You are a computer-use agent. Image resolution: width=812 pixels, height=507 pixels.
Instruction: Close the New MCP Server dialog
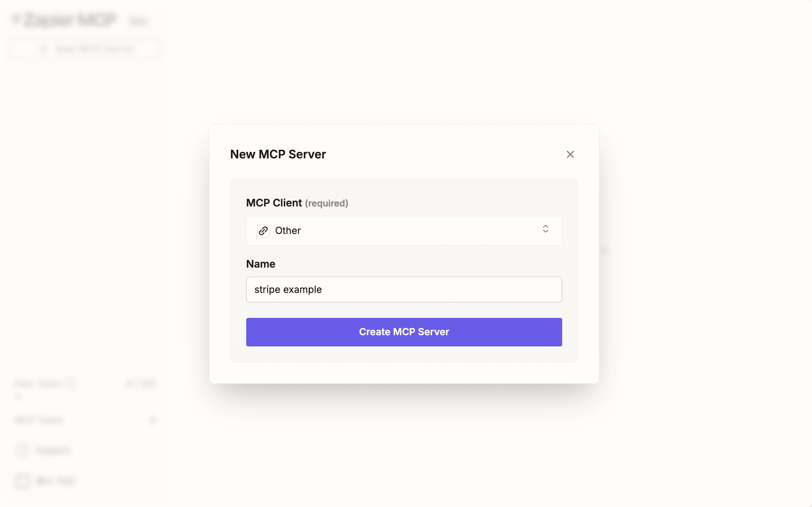[x=570, y=154]
